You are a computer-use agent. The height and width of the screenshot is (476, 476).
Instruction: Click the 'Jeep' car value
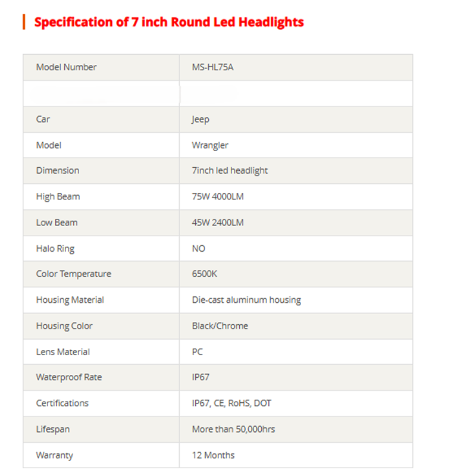pyautogui.click(x=201, y=119)
